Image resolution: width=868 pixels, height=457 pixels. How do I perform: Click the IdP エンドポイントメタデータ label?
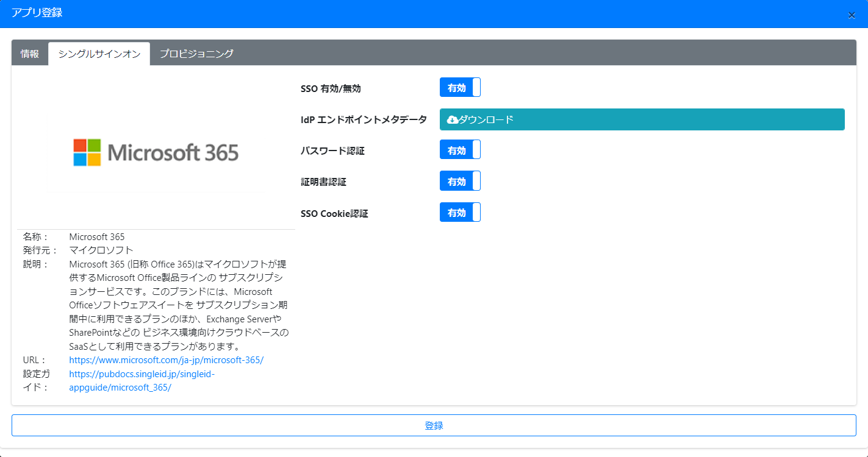pyautogui.click(x=364, y=120)
